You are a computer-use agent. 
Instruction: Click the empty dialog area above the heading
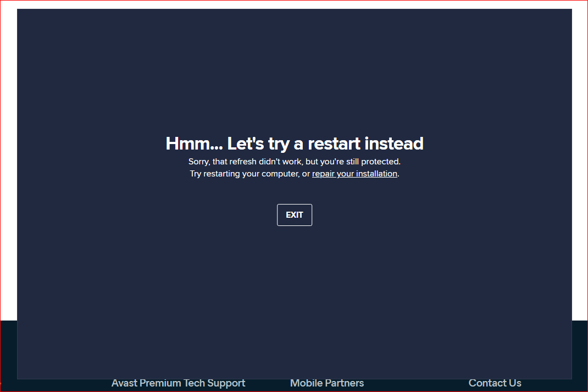point(294,71)
